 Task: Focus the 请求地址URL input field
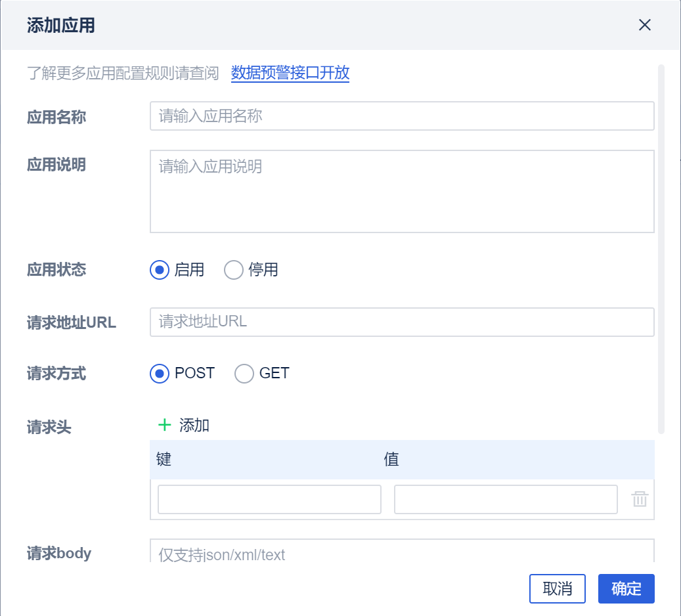tap(402, 322)
